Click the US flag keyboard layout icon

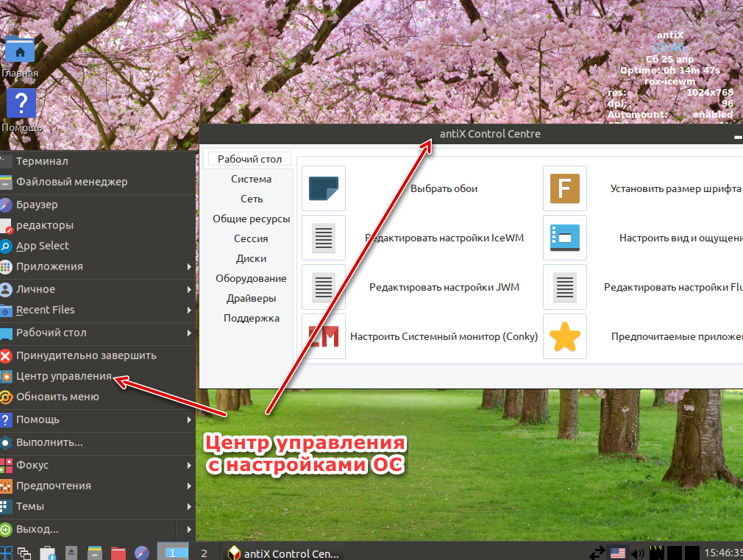(617, 553)
